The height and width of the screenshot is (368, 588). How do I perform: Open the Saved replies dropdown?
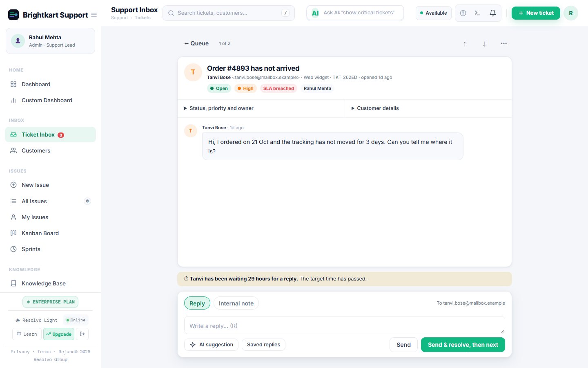pyautogui.click(x=263, y=345)
